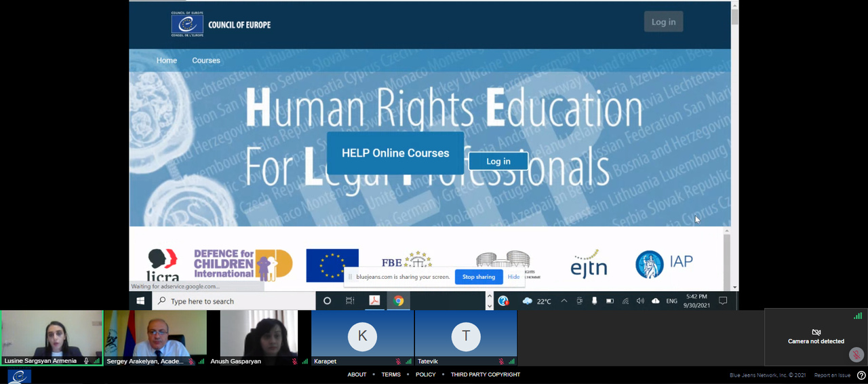The image size is (868, 384).
Task: Click the Camera not detected tile
Action: [x=816, y=337]
